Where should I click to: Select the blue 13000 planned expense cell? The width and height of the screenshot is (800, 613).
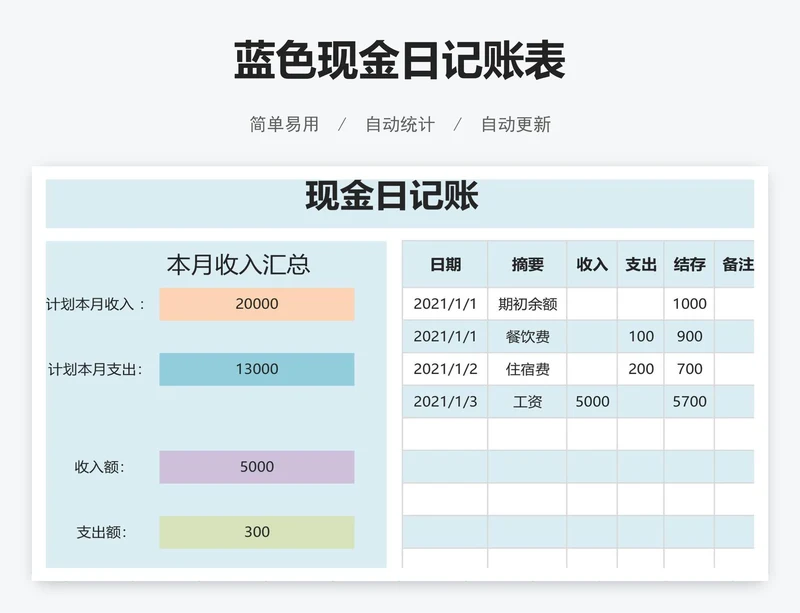(256, 369)
